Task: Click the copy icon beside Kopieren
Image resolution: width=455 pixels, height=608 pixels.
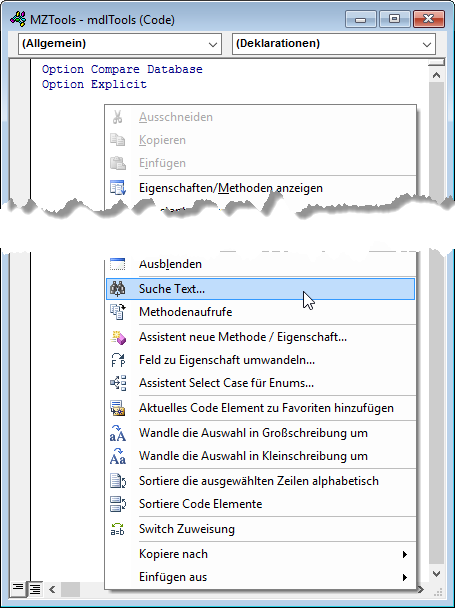Action: (x=118, y=140)
